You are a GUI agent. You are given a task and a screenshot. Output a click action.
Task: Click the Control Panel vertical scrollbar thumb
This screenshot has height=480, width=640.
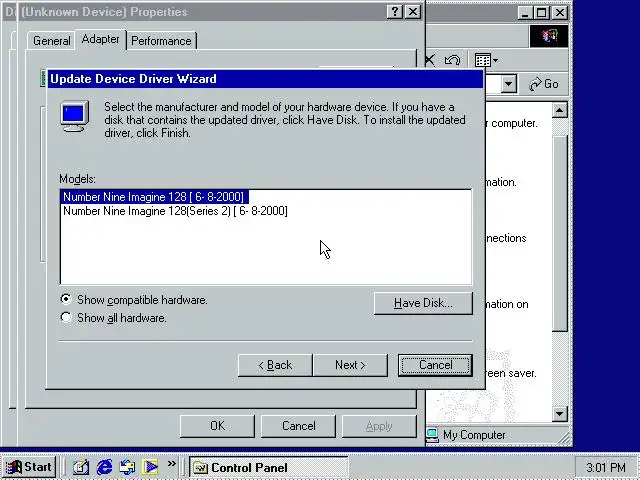(x=560, y=234)
